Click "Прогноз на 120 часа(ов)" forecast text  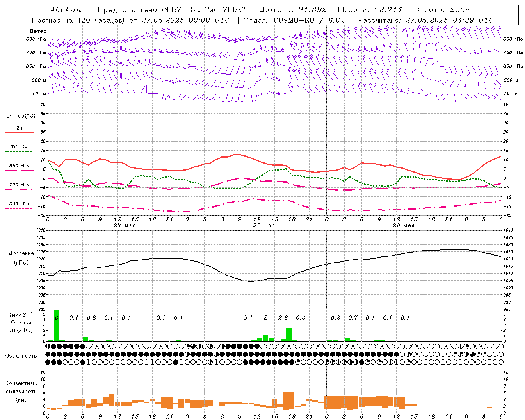79,20
